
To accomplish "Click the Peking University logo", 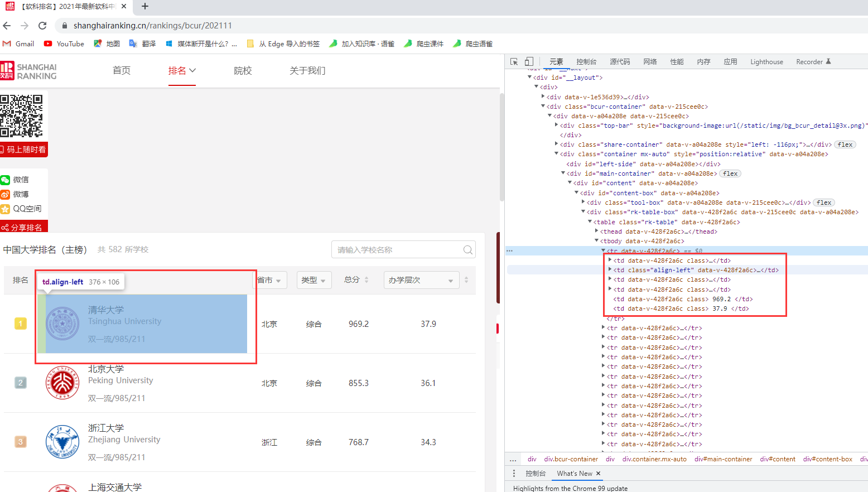I will (x=62, y=383).
